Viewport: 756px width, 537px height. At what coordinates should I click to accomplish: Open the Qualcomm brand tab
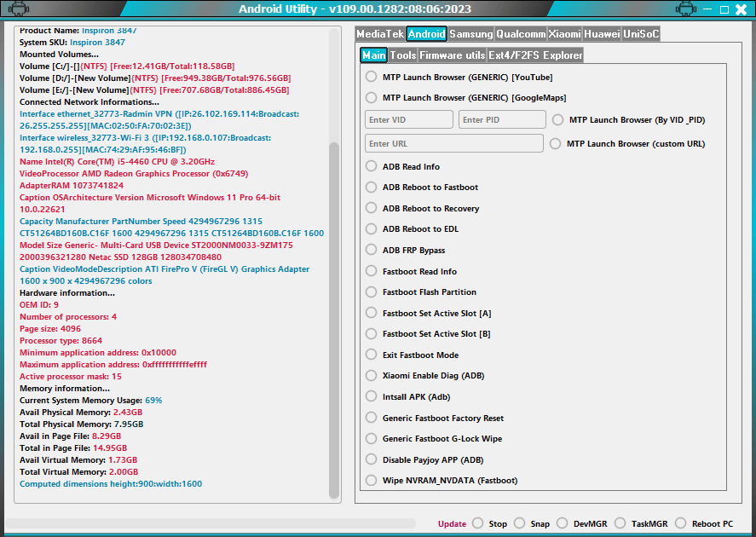(x=522, y=34)
